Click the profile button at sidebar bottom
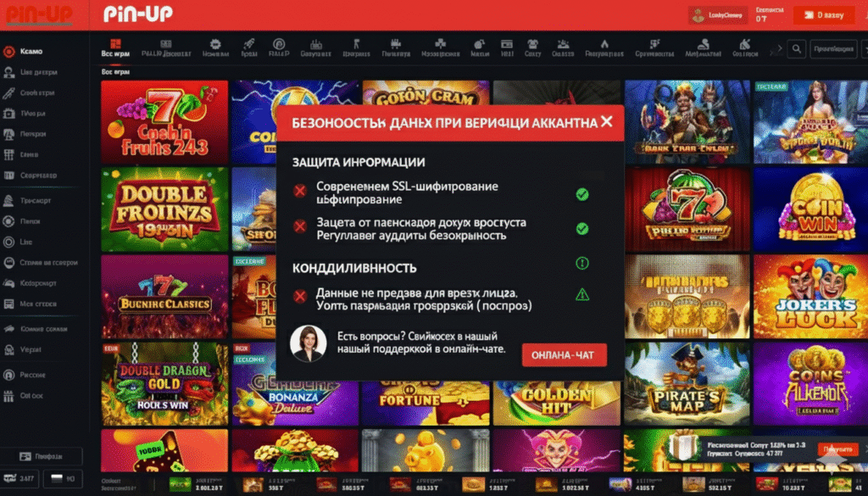 click(x=42, y=456)
